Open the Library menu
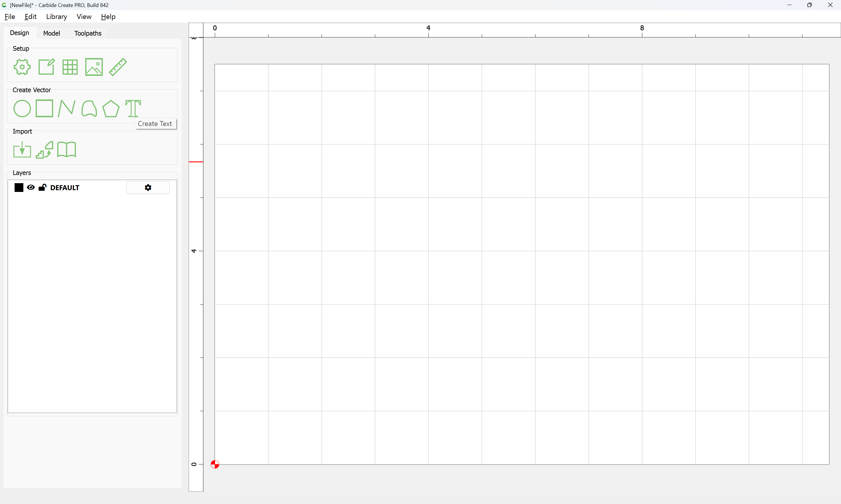Viewport: 841px width, 504px height. coord(56,17)
